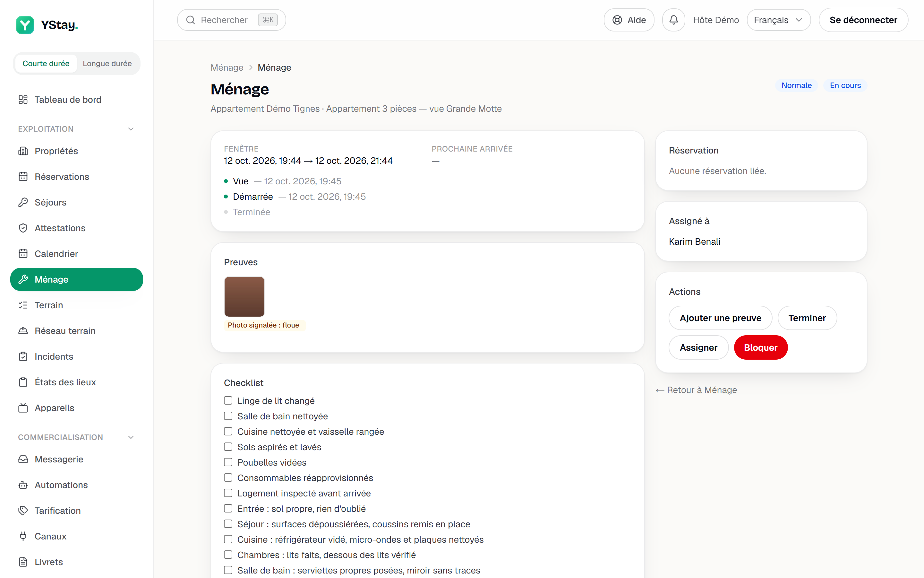Click the Livrets document icon
The image size is (924, 578).
[x=23, y=562]
